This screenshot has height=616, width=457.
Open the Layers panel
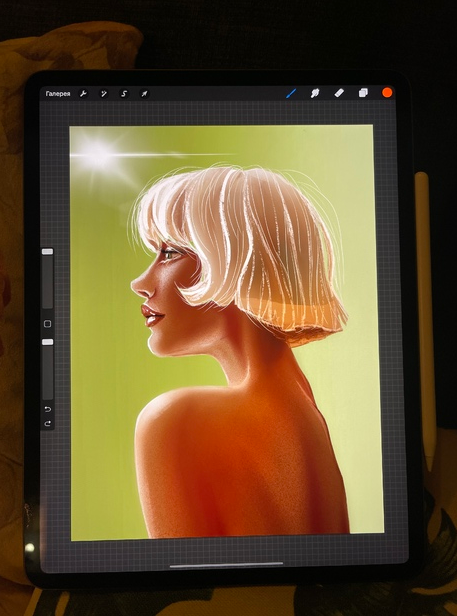363,93
